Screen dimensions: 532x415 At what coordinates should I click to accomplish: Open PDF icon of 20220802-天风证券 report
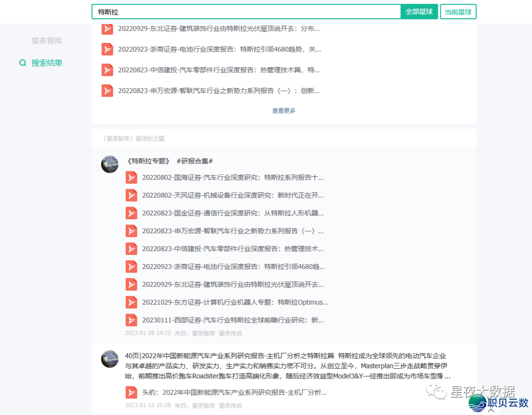point(132,195)
